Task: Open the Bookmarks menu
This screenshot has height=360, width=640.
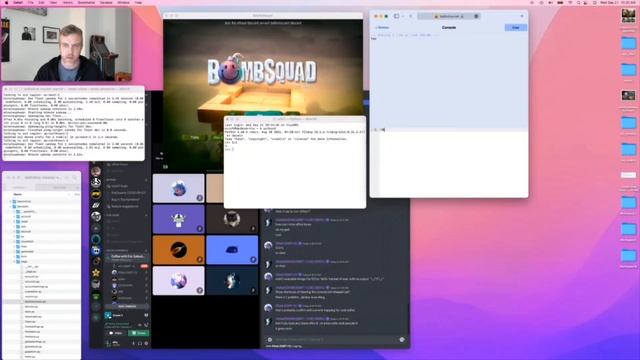Action: pyautogui.click(x=86, y=2)
